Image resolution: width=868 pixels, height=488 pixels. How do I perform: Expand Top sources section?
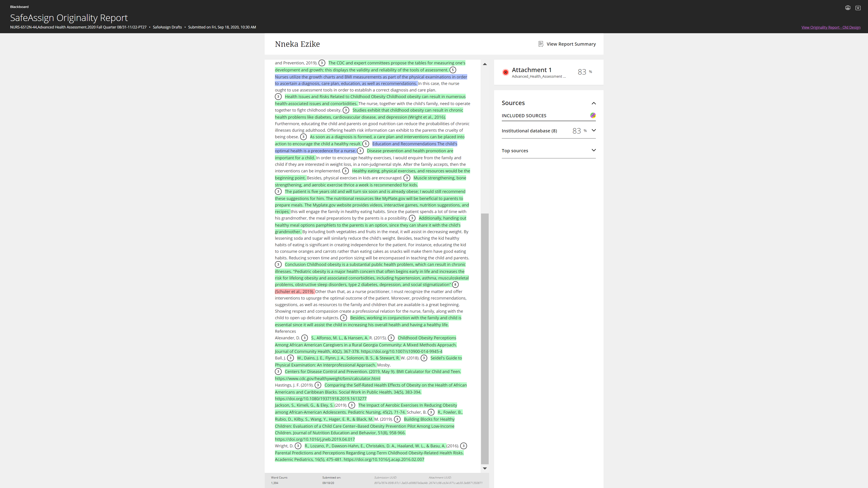pos(549,150)
